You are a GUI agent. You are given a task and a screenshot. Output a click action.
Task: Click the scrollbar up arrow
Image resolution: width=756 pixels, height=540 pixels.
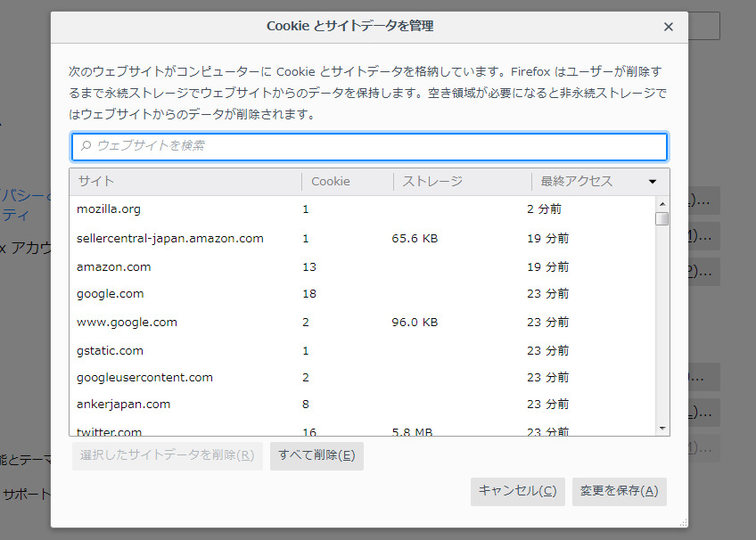click(661, 203)
